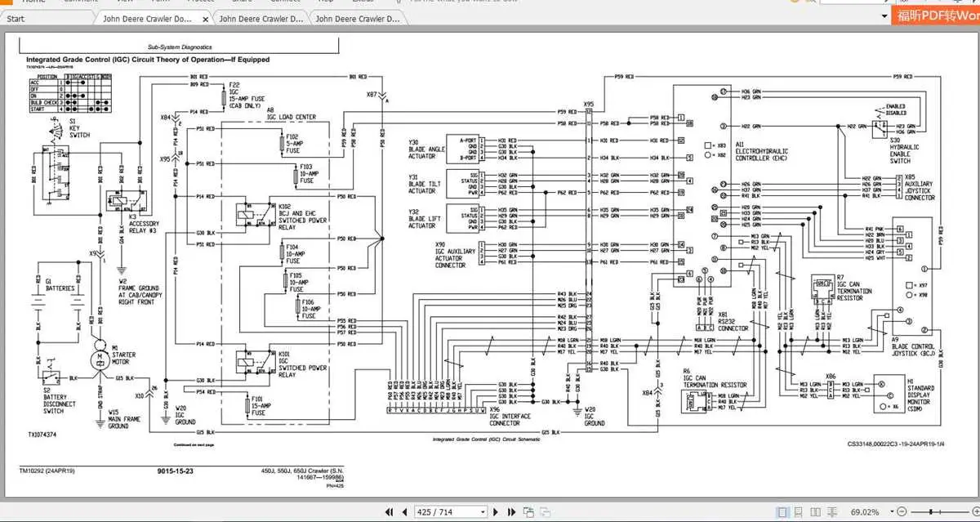The height and width of the screenshot is (522, 980).
Task: Switch to single page view
Action: click(783, 512)
